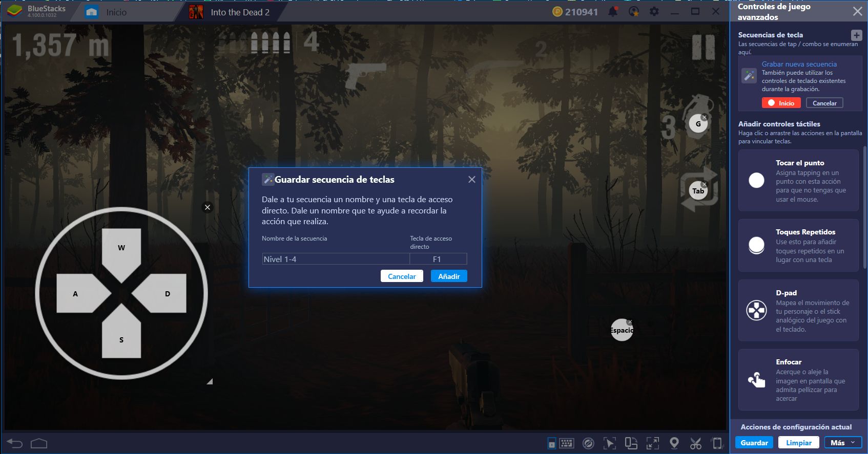Image resolution: width=868 pixels, height=454 pixels.
Task: Open the account profile icon
Action: 634,11
